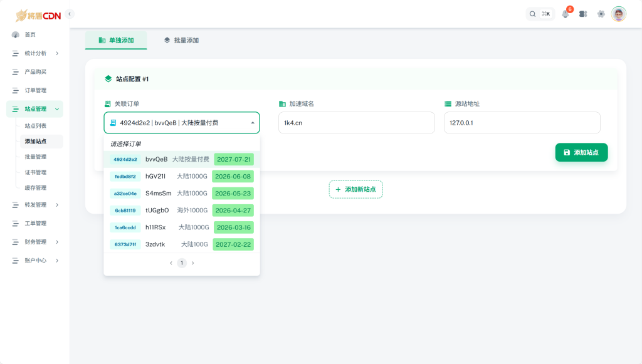Click the 将盾CDN logo
The image size is (642, 364).
pos(38,15)
